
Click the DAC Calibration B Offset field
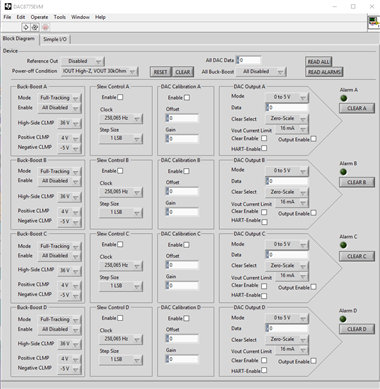[182, 192]
